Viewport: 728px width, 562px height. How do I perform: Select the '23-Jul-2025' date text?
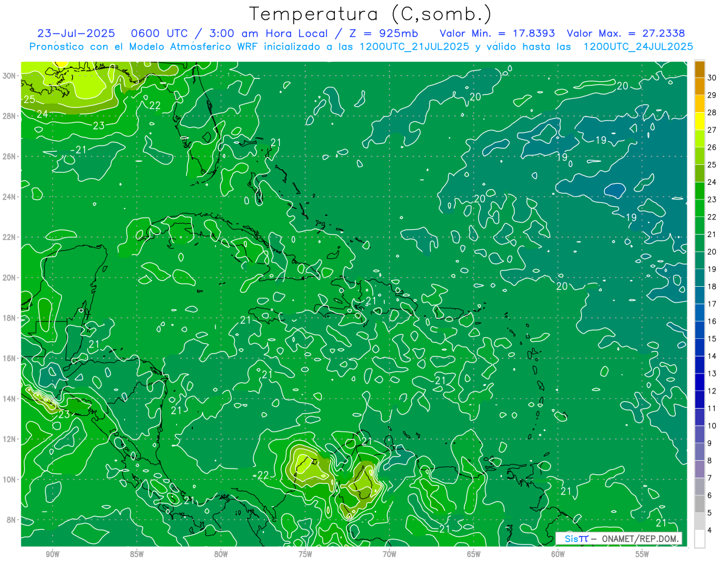[x=76, y=33]
